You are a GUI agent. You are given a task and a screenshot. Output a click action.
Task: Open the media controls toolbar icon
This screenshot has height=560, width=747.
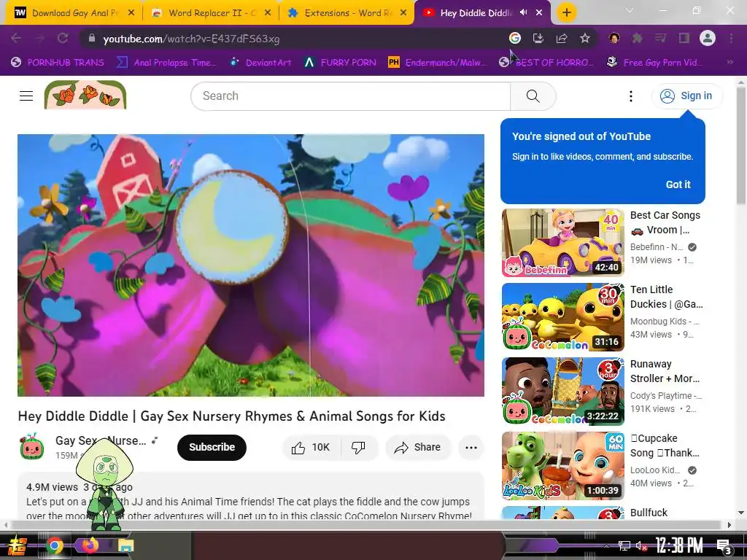click(660, 38)
